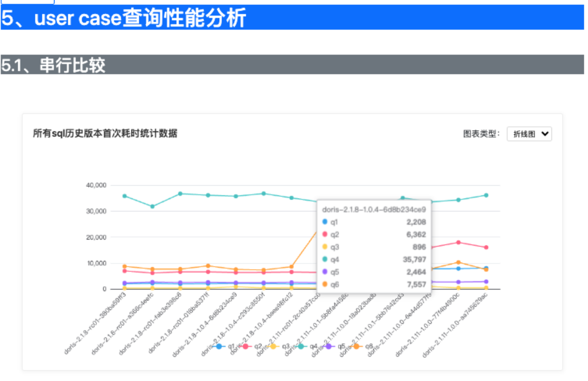The image size is (588, 381).
Task: Click the orange q6 legend marker
Action: [x=355, y=346]
